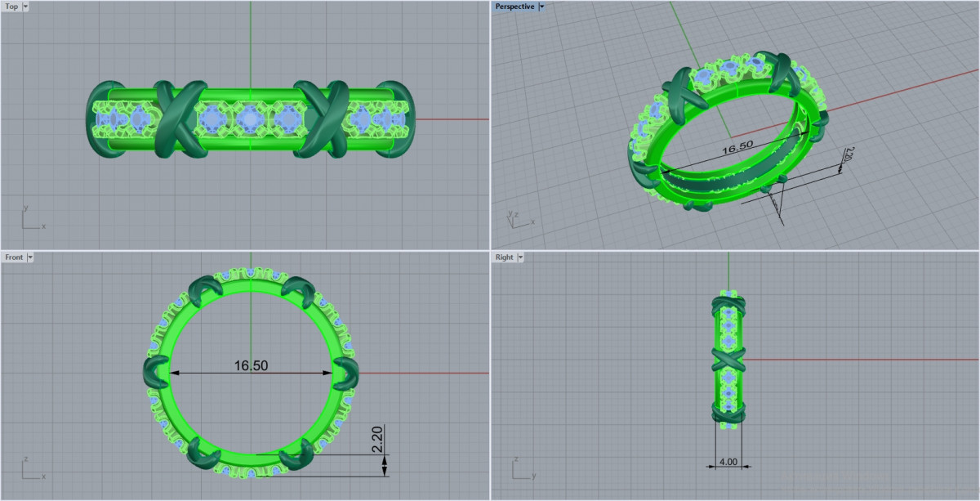The image size is (980, 501).
Task: Select the 16.50 dimension in Front view
Action: [252, 365]
